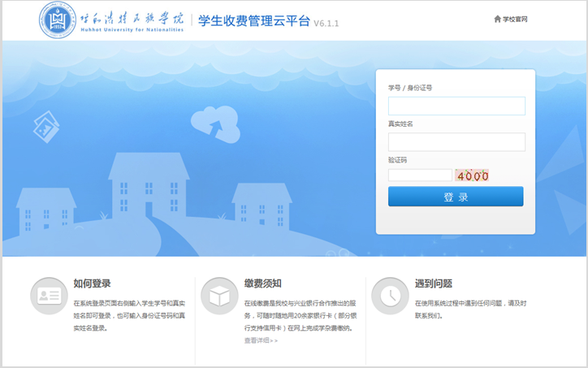
Task: Focus the 学号 / 身份证号 input field
Action: (456, 106)
